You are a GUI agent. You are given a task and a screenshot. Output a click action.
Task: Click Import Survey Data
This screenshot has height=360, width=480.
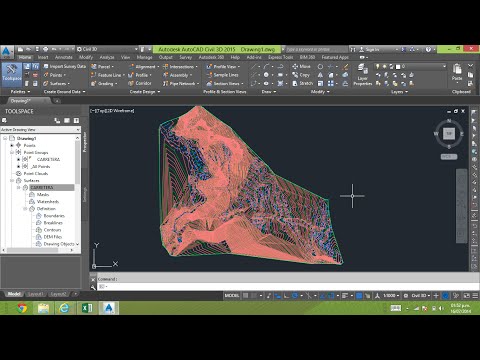pos(64,66)
